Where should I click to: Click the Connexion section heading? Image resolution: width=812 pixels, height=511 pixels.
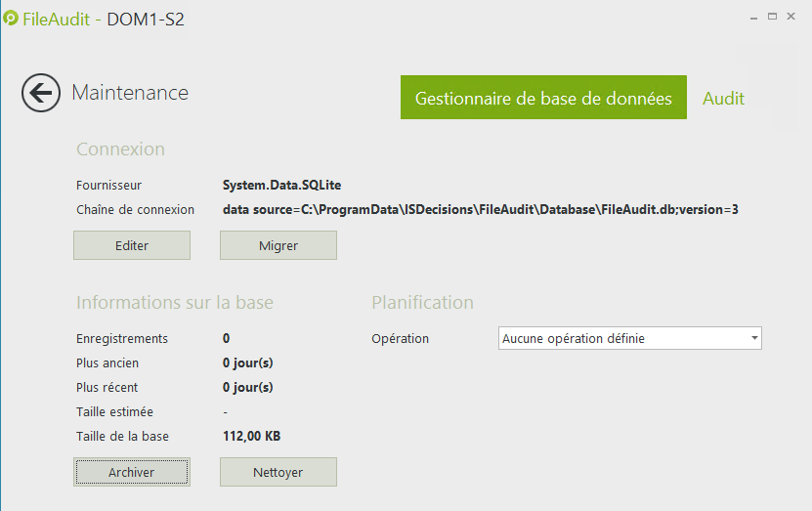120,149
